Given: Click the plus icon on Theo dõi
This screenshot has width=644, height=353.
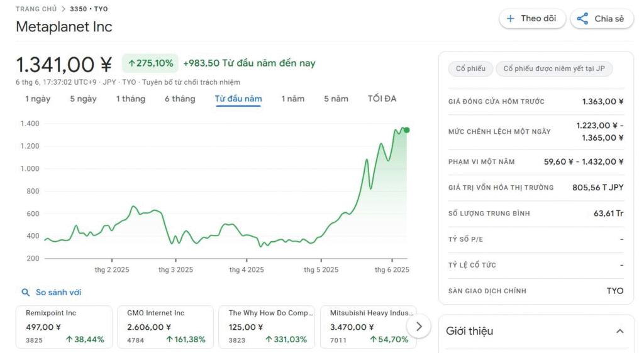Looking at the screenshot, I should (511, 19).
